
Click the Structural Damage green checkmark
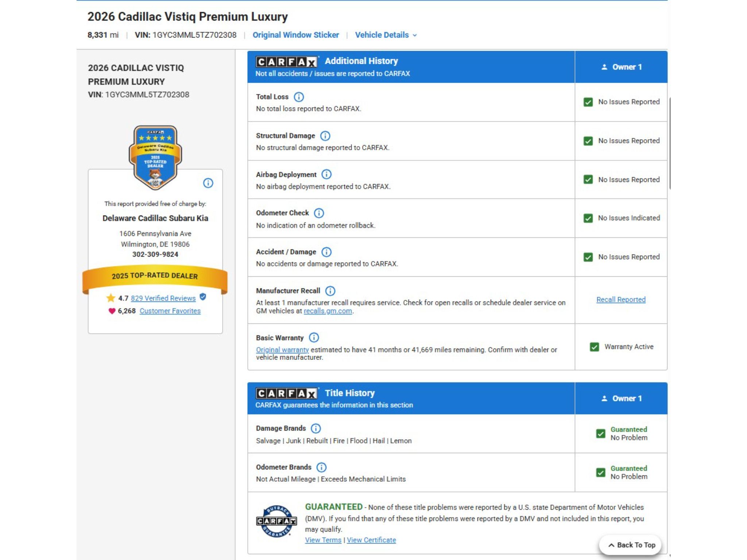coord(588,141)
